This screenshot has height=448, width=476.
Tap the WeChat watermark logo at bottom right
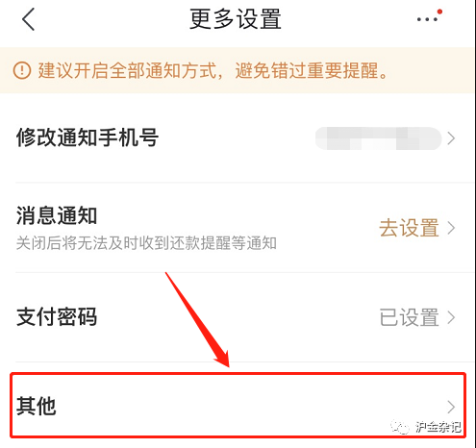click(x=399, y=427)
